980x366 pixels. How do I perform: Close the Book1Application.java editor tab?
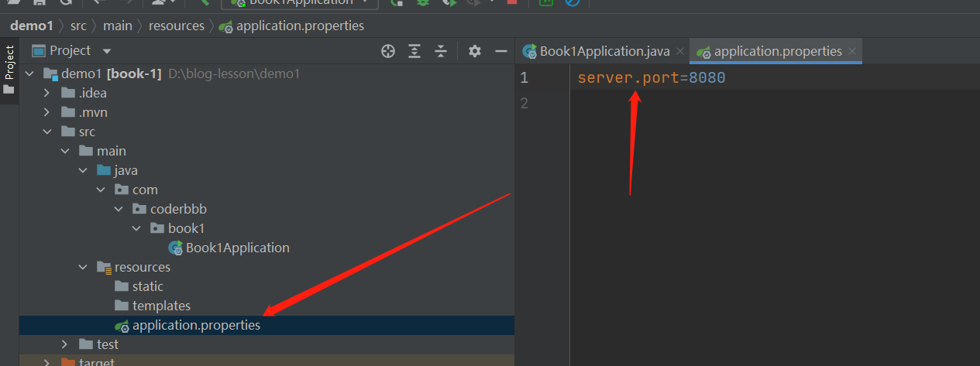point(680,52)
